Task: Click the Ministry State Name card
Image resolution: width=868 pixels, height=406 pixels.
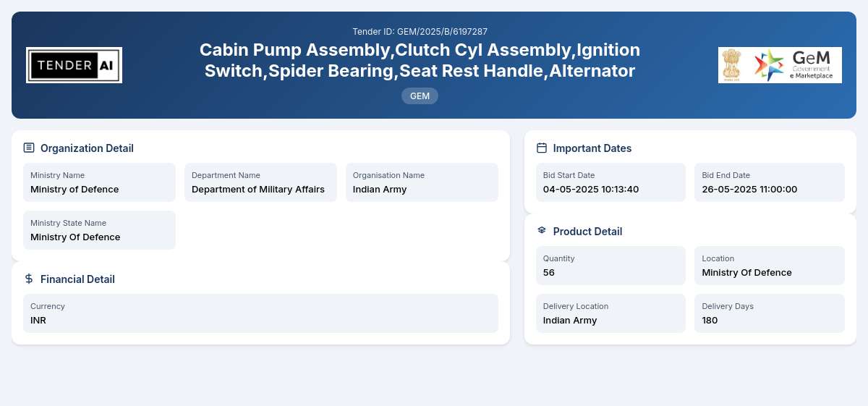Action: point(99,230)
